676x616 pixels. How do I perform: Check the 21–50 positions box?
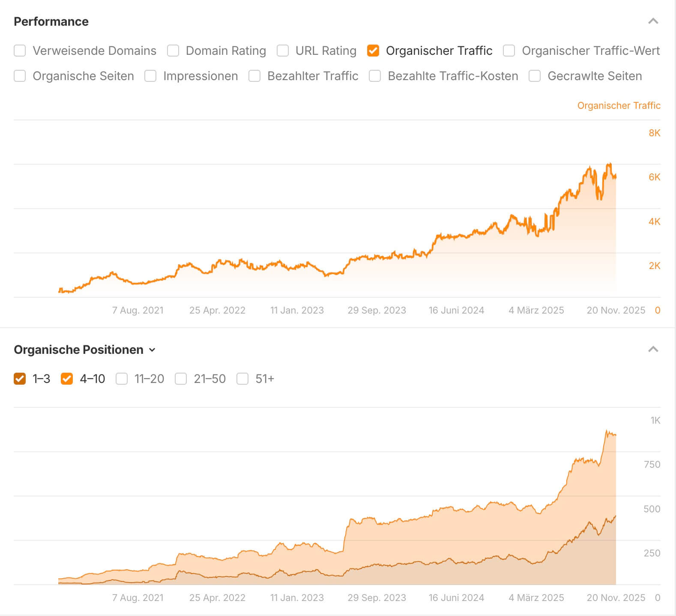181,379
